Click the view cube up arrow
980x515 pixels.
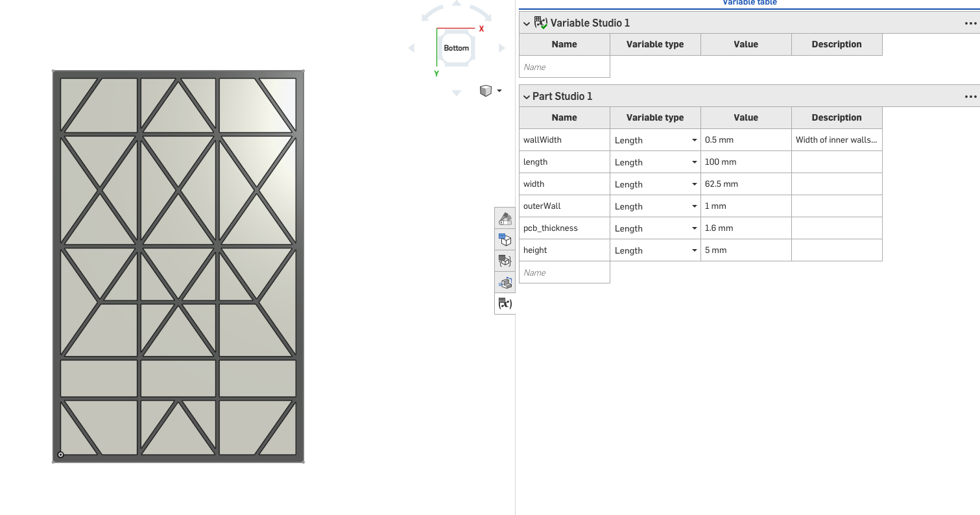457,3
